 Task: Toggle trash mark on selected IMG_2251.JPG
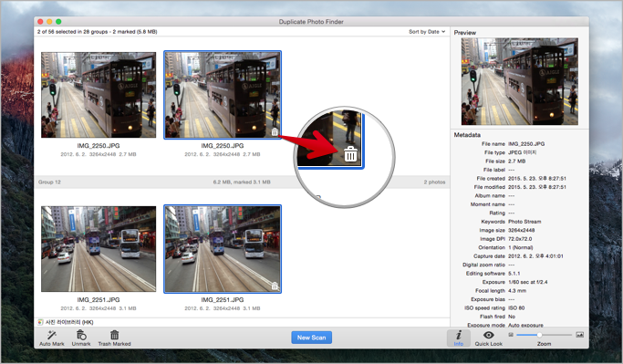pyautogui.click(x=275, y=286)
